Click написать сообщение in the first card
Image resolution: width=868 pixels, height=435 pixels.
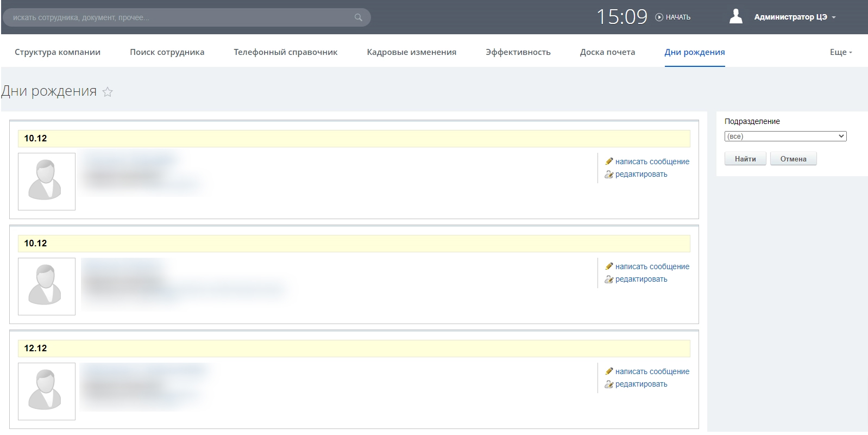click(652, 161)
